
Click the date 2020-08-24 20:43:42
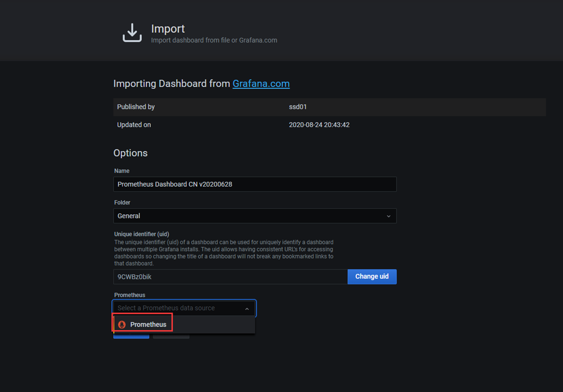coord(319,125)
